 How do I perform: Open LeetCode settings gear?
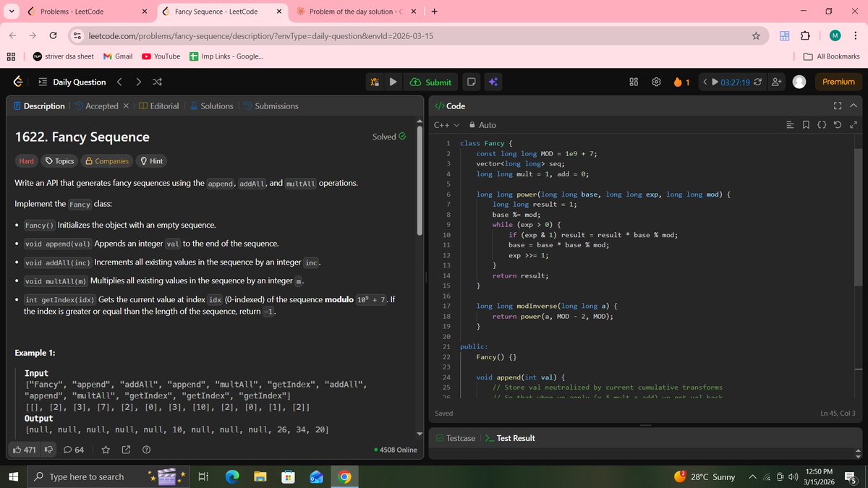tap(657, 82)
